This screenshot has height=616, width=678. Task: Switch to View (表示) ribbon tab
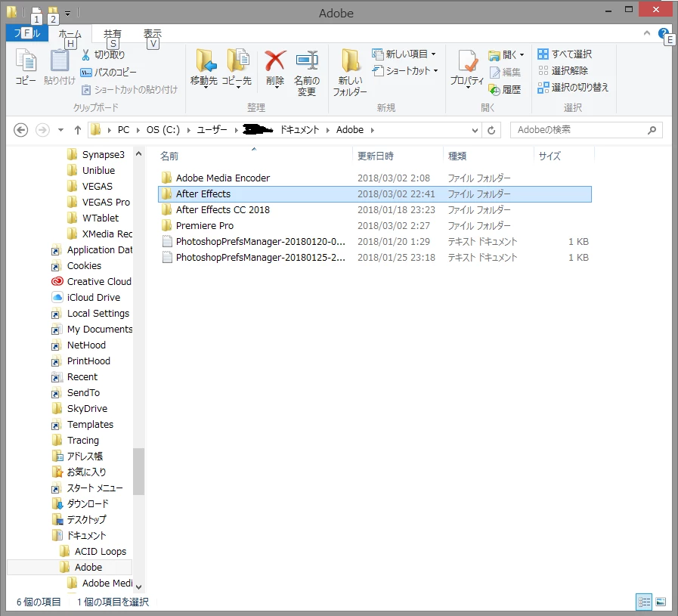(x=152, y=34)
